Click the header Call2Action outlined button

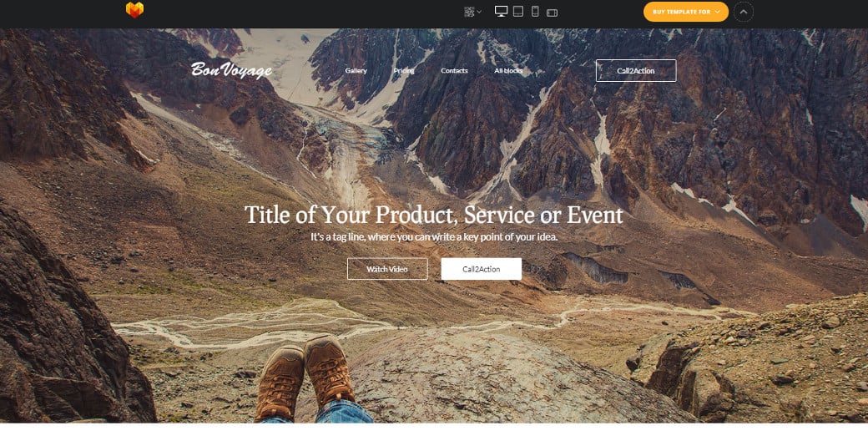(x=636, y=70)
